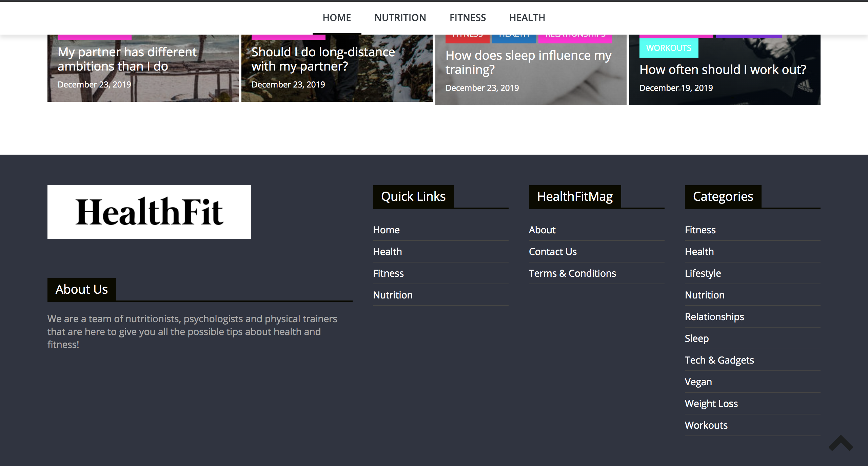868x466 pixels.
Task: Open Nutrition in Quick Links
Action: 393,295
